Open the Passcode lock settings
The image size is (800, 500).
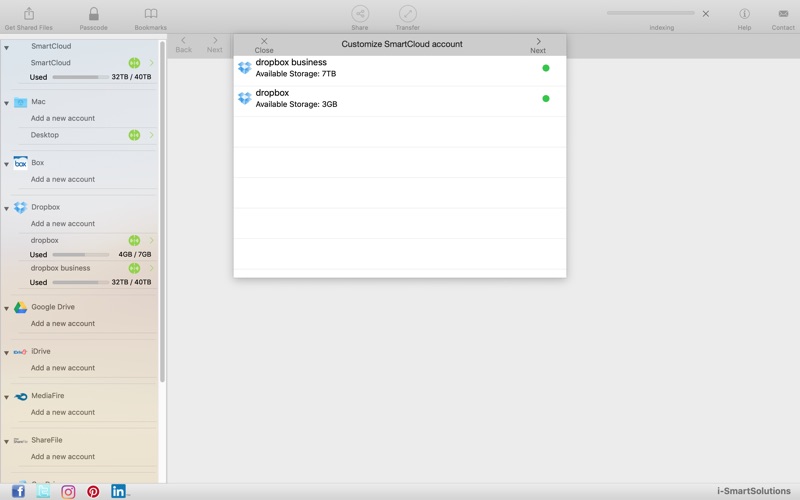coord(94,14)
